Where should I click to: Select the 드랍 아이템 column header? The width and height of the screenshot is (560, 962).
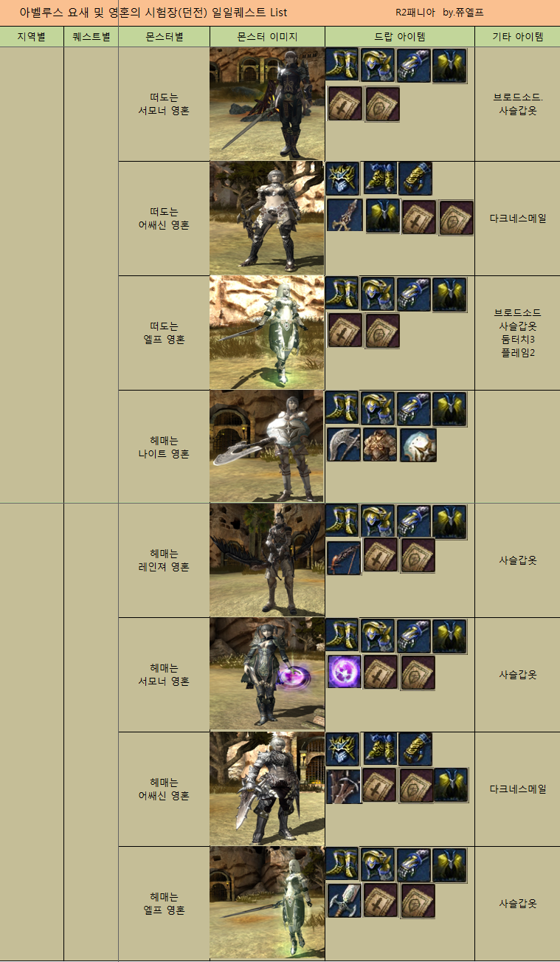click(x=399, y=36)
